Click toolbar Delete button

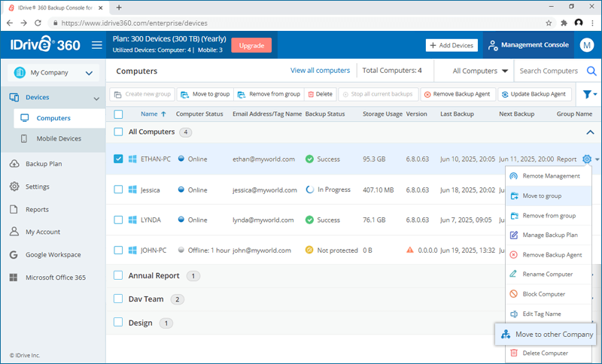pyautogui.click(x=321, y=94)
